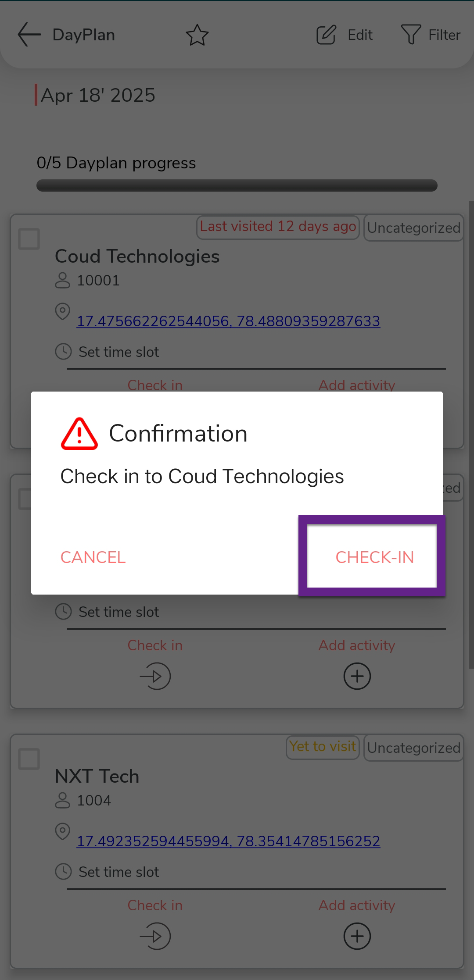The image size is (474, 980).
Task: Click the Apr 18' 2025 date header
Action: [98, 95]
